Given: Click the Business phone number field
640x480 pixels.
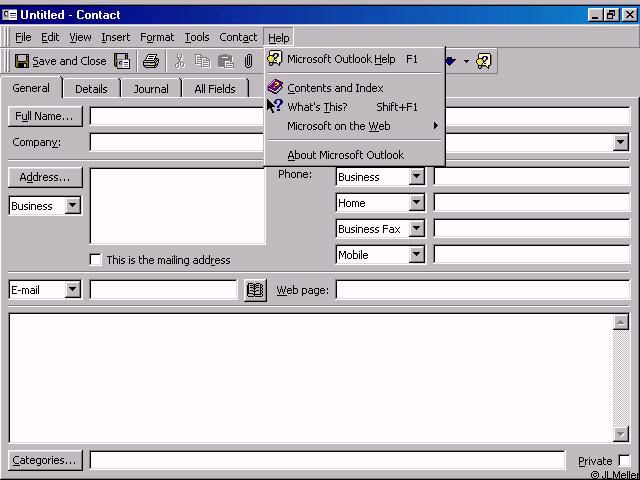Looking at the screenshot, I should 532,176.
